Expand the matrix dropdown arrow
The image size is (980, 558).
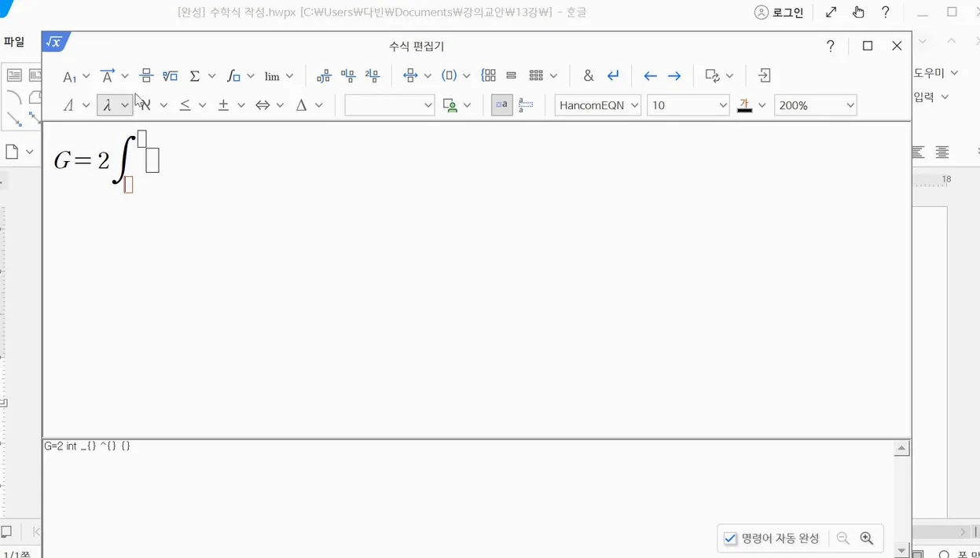pyautogui.click(x=553, y=76)
